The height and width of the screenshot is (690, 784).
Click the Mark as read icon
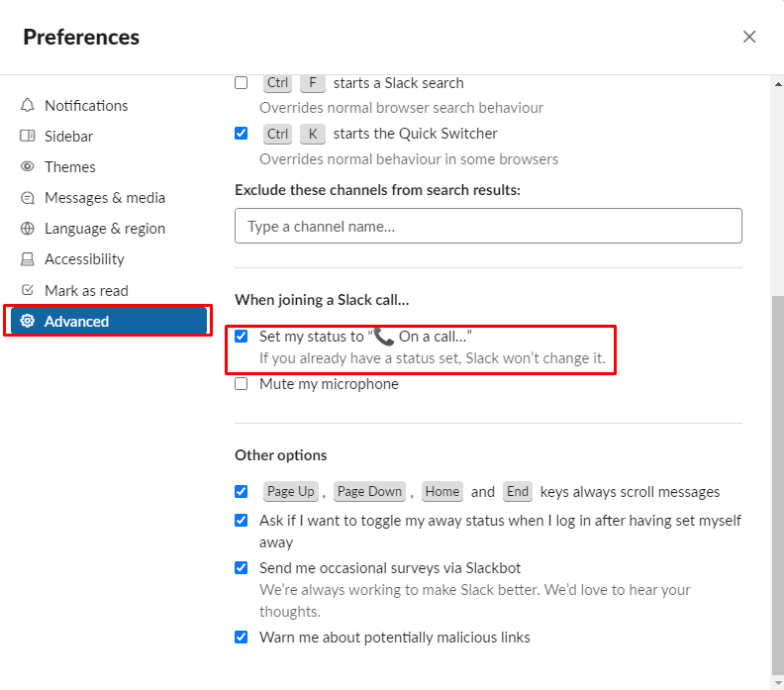coord(27,291)
